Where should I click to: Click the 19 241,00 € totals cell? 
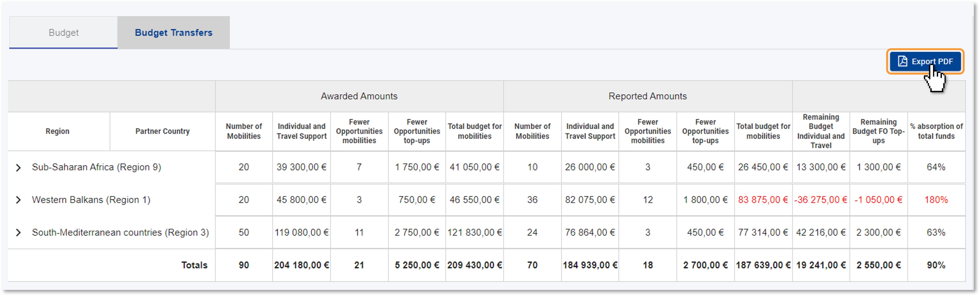(x=821, y=265)
